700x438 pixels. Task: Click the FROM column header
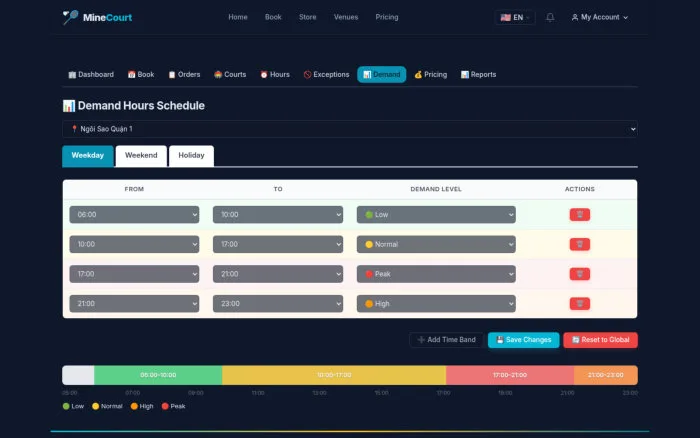click(134, 189)
